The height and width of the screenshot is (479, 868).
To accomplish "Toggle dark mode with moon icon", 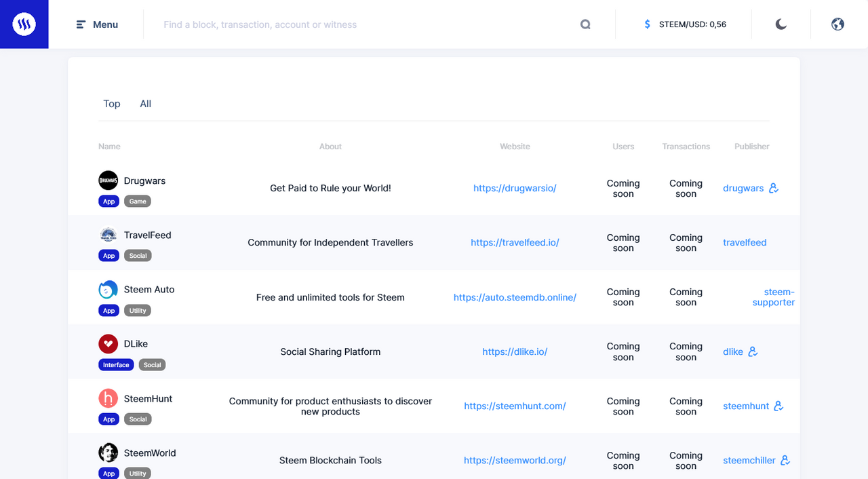I will point(781,24).
